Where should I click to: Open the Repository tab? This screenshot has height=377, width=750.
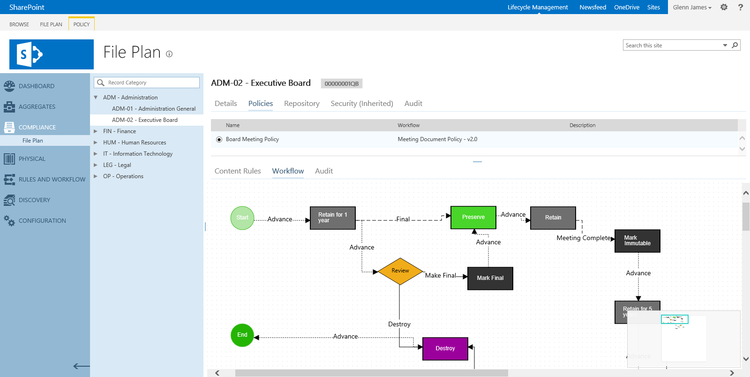pos(302,103)
